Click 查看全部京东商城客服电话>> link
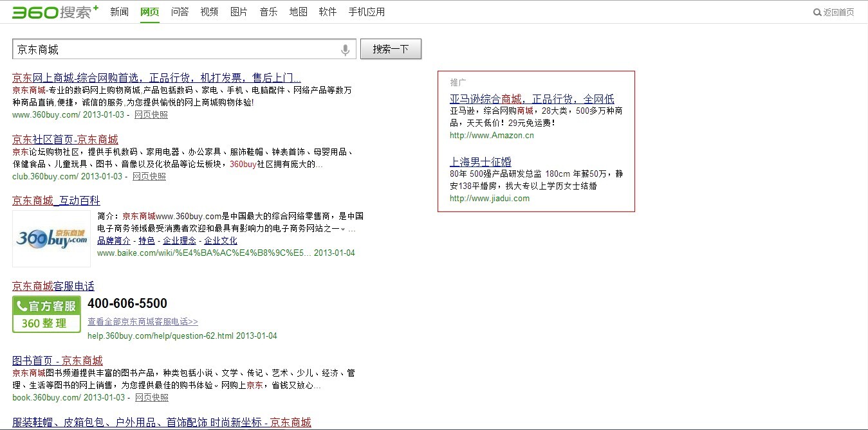This screenshot has height=430, width=868. 143,321
